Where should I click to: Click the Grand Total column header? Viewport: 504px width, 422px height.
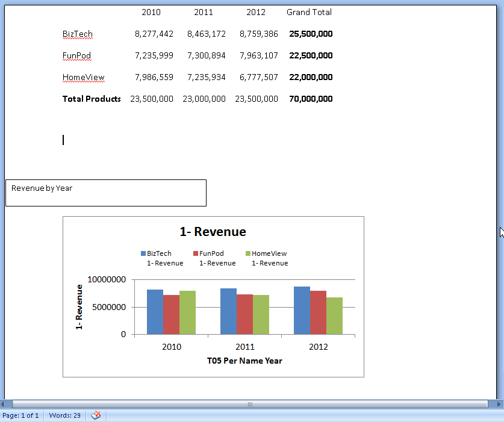point(309,12)
